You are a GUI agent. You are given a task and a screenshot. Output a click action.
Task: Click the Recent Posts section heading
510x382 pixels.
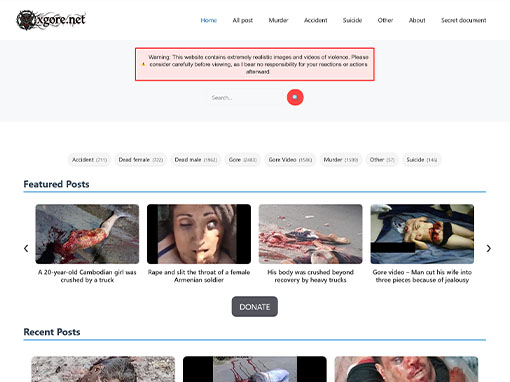[52, 332]
